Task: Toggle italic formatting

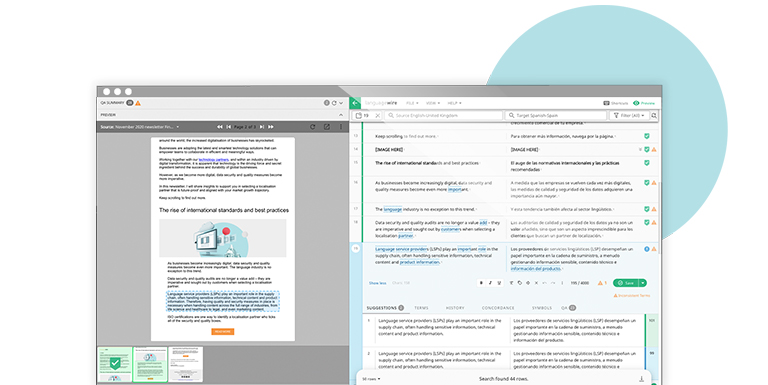Action: pos(490,283)
